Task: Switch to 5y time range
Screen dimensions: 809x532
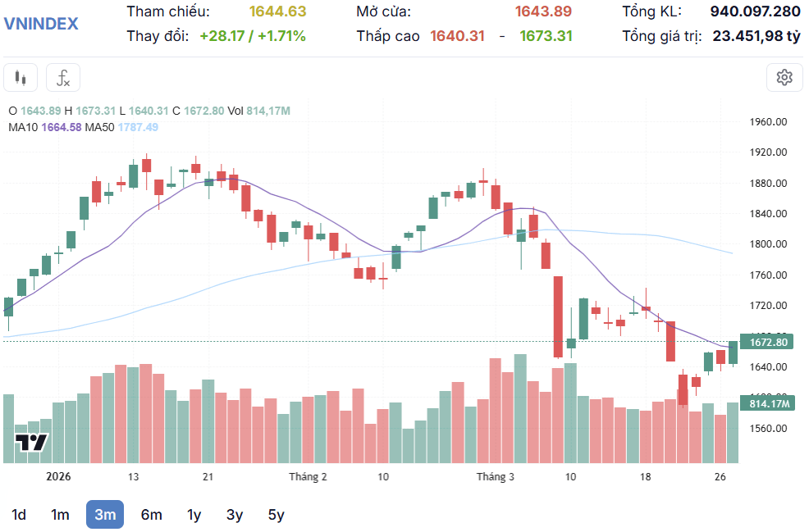Action: (276, 515)
